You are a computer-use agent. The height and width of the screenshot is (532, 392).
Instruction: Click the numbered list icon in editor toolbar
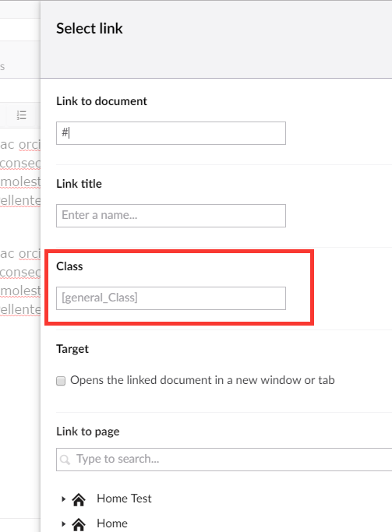pos(21,115)
